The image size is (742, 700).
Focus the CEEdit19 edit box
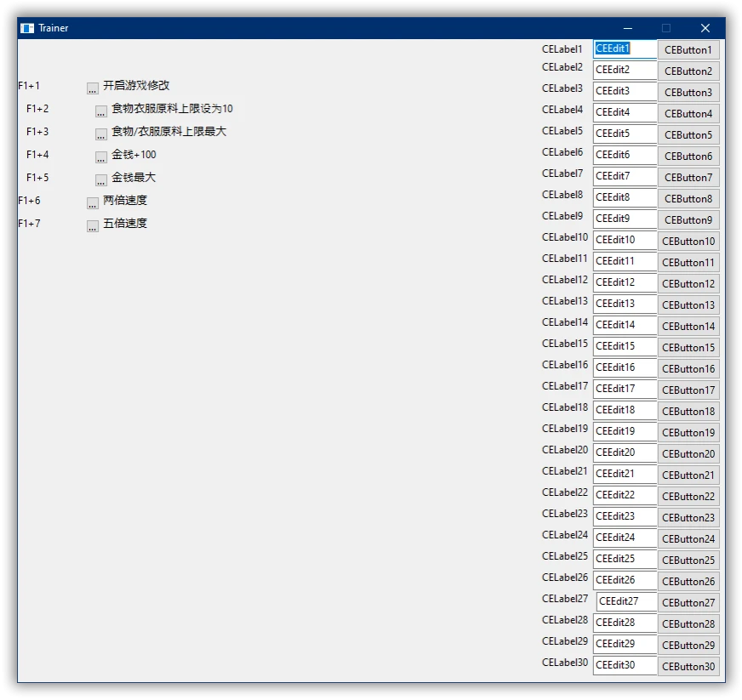pos(625,432)
